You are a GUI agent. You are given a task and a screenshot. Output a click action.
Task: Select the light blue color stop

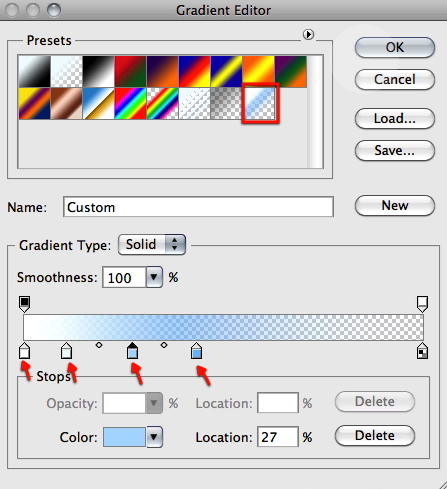point(133,350)
